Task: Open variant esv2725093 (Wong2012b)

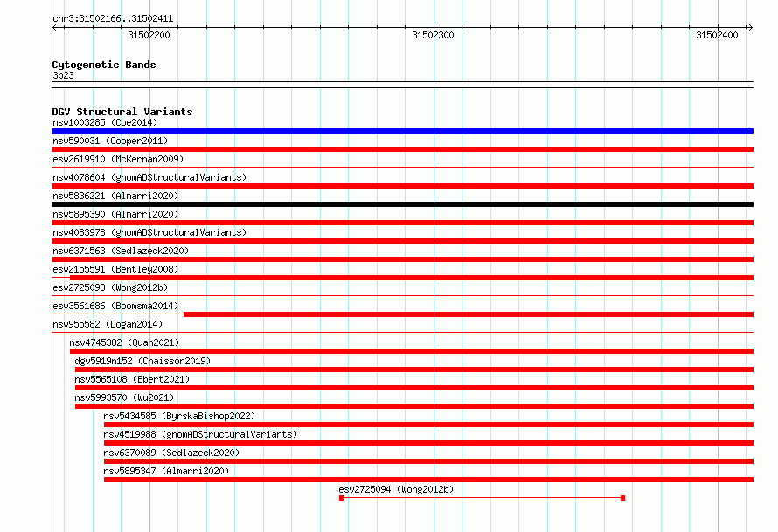Action: tap(110, 287)
